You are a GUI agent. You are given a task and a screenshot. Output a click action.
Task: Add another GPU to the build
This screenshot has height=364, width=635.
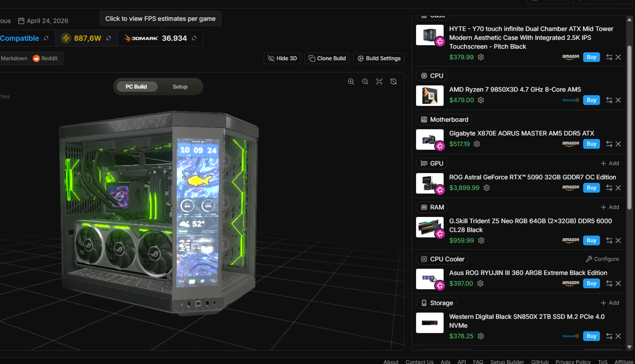610,163
